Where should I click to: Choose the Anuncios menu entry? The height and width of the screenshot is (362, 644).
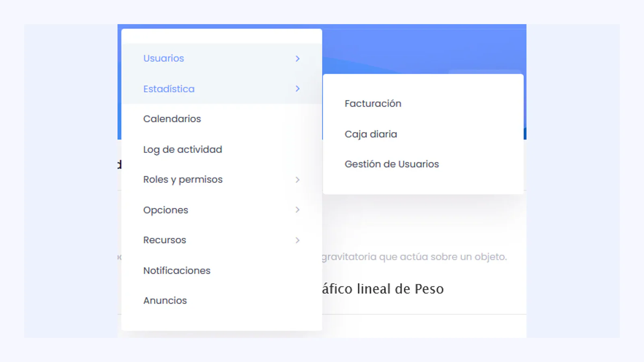221,301
